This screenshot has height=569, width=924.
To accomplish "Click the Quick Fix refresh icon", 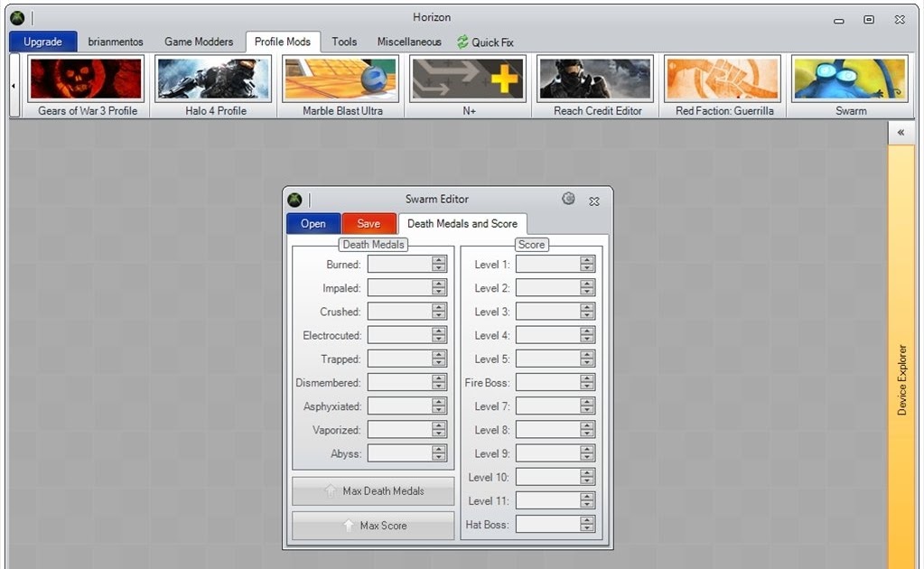I will pos(462,42).
